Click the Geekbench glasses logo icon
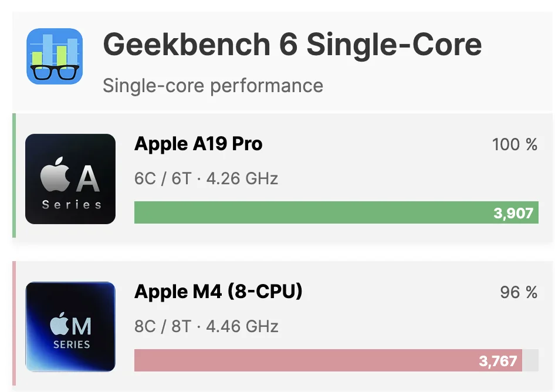Screen dimensions: 555x392 (55, 56)
